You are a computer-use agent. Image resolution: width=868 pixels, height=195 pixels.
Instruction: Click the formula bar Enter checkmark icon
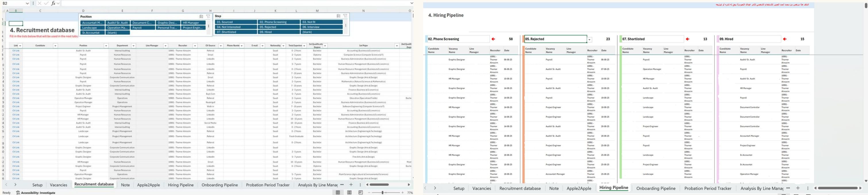[x=46, y=3]
